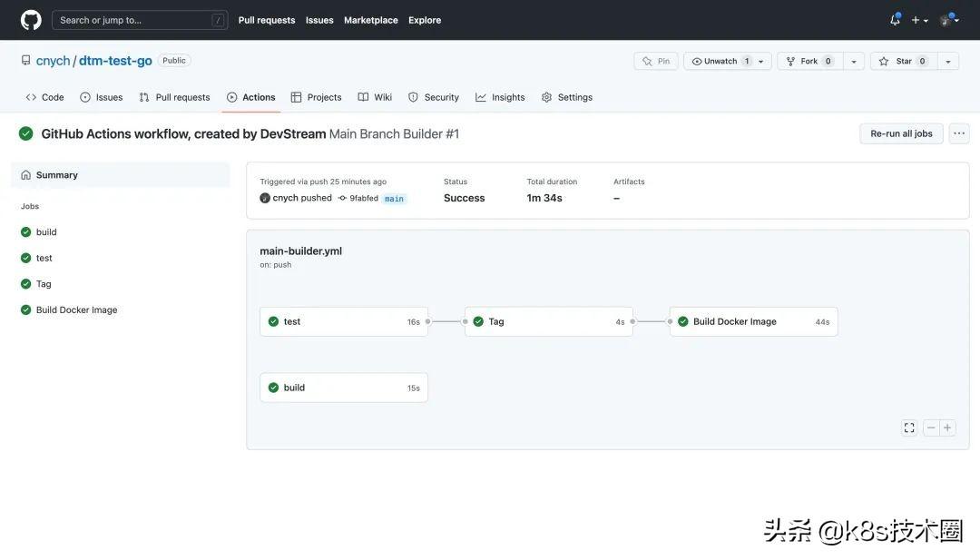Star the repository
The height and width of the screenshot is (560, 980).
(904, 61)
